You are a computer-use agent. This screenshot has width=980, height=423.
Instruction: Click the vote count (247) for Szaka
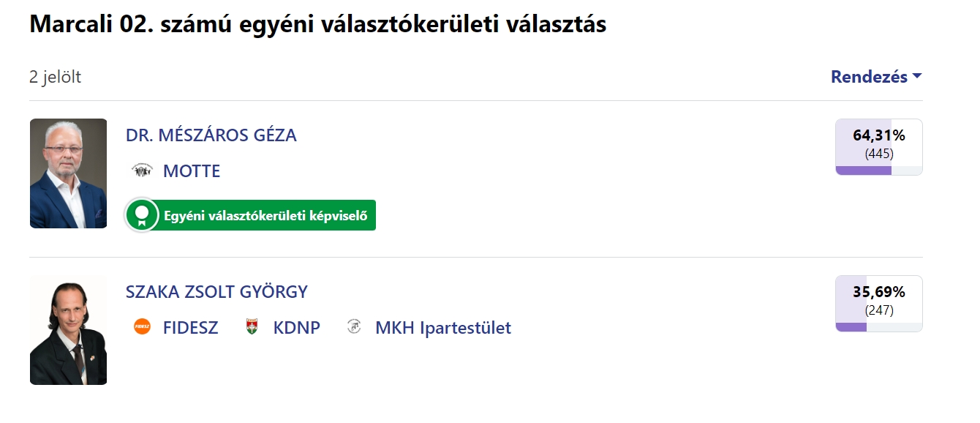pyautogui.click(x=880, y=309)
